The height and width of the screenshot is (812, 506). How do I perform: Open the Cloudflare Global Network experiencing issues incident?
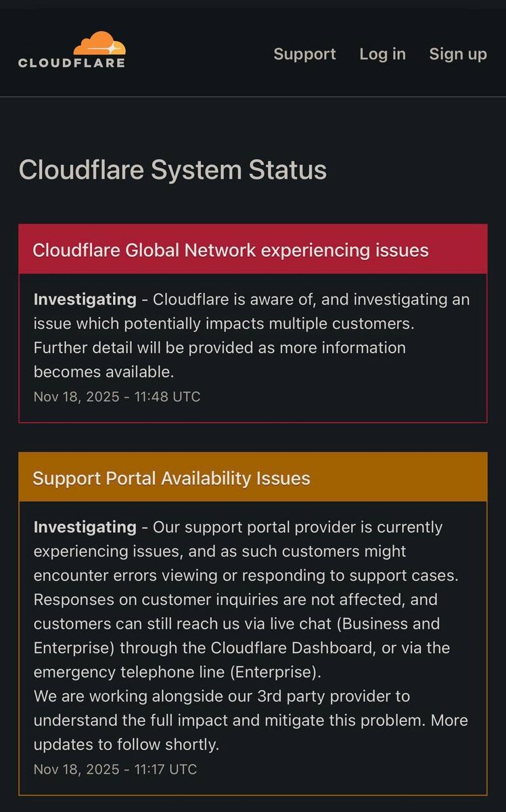[x=231, y=250]
